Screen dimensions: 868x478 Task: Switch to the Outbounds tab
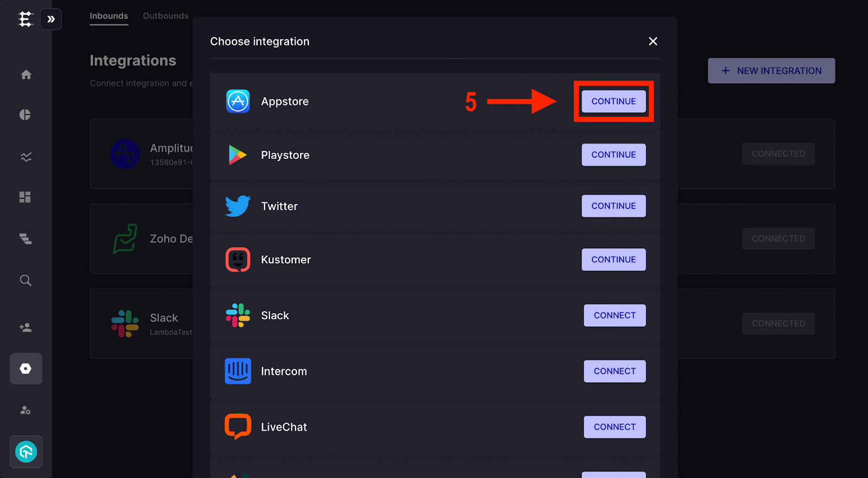point(165,16)
